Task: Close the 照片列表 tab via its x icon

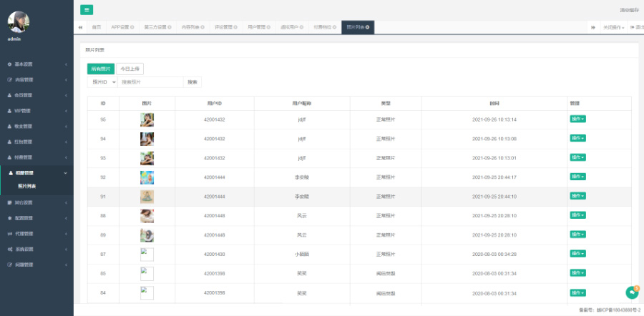Action: tap(368, 27)
